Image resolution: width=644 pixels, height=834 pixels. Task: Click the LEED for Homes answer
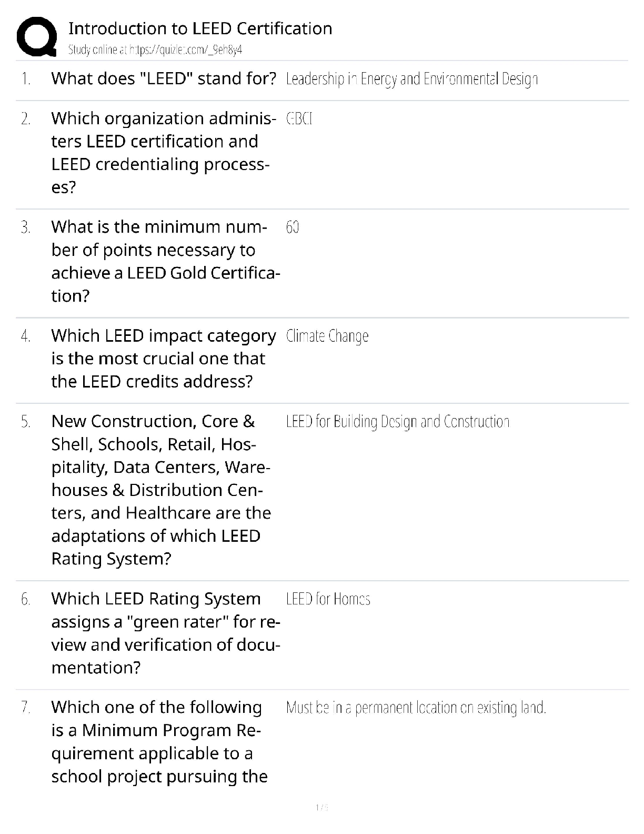click(328, 599)
